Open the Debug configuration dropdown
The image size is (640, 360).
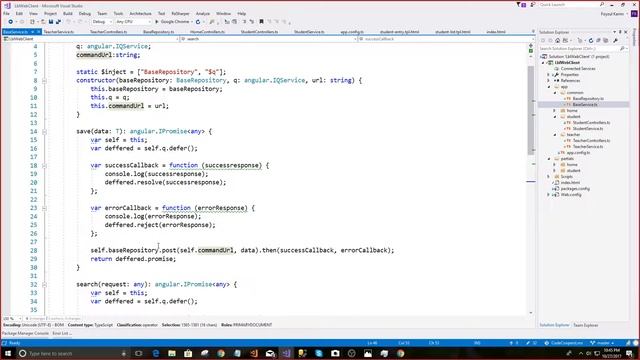point(102,22)
